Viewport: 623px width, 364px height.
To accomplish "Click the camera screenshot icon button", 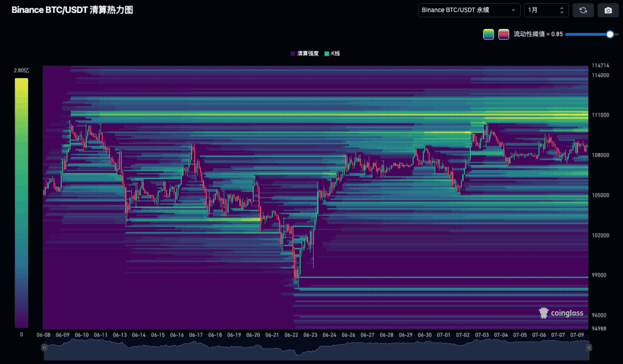I will click(x=608, y=10).
